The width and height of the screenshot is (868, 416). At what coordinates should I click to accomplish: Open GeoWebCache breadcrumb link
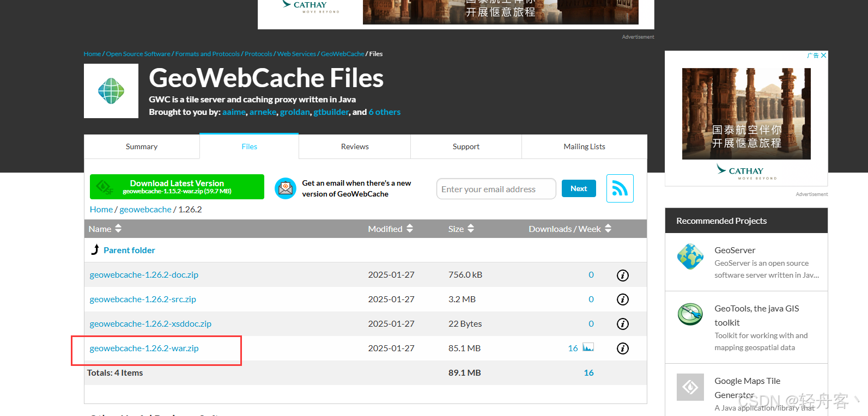point(343,54)
